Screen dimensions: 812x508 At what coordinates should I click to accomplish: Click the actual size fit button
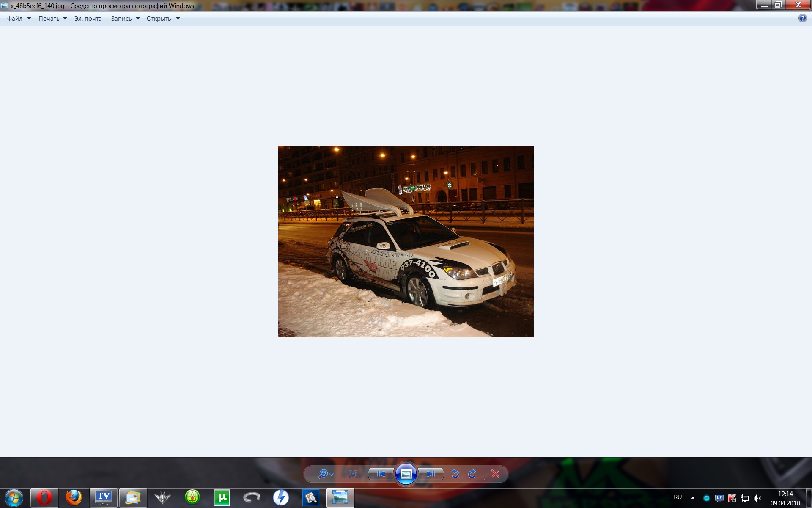353,474
